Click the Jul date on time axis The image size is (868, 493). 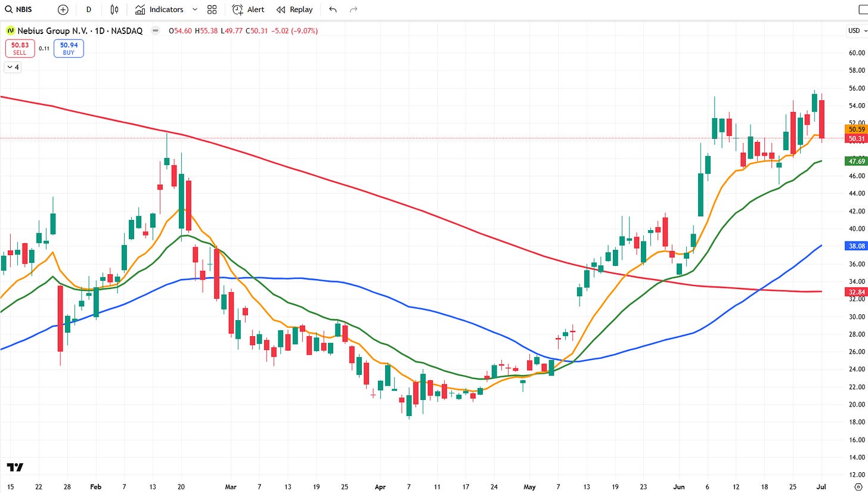point(823,486)
